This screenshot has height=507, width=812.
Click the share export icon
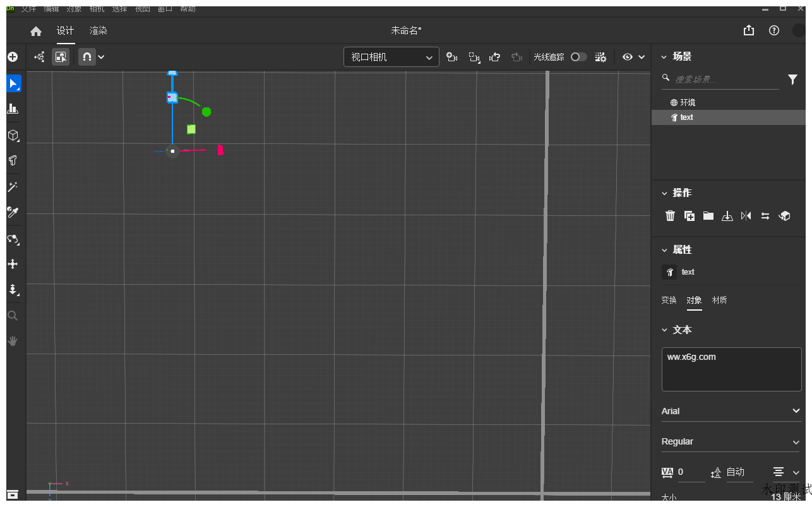749,30
